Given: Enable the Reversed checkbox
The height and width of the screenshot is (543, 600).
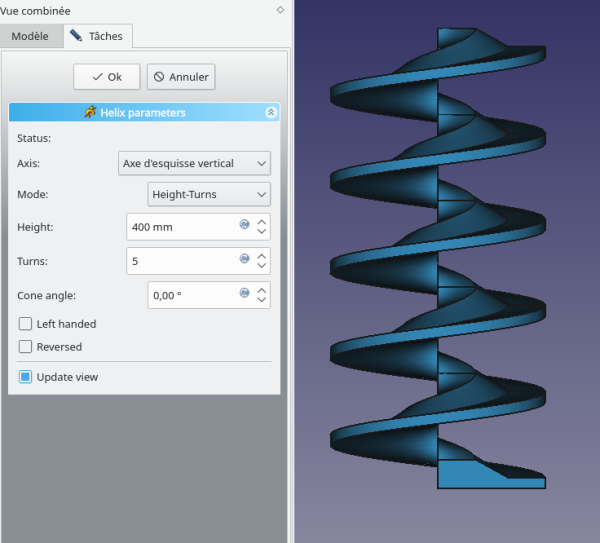Looking at the screenshot, I should click(x=25, y=347).
